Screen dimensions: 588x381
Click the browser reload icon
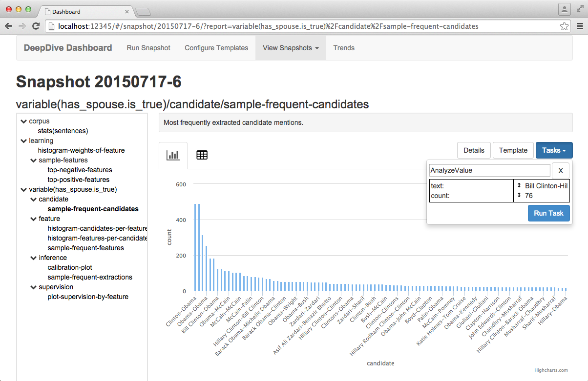[x=36, y=26]
